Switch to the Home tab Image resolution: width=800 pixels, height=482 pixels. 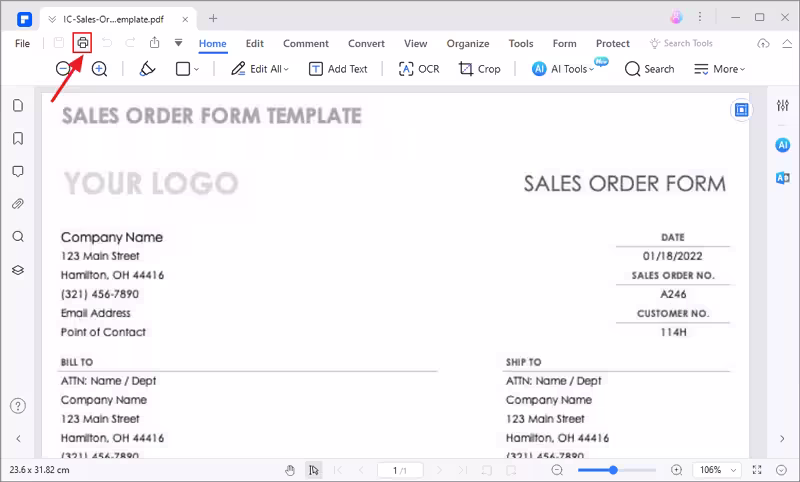pos(212,43)
